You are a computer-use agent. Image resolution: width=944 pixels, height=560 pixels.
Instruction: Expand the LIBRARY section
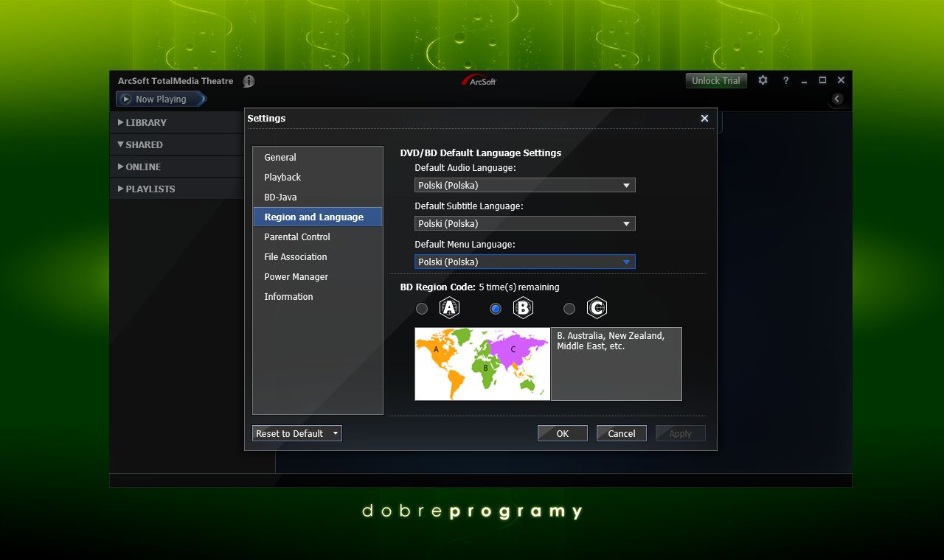177,122
